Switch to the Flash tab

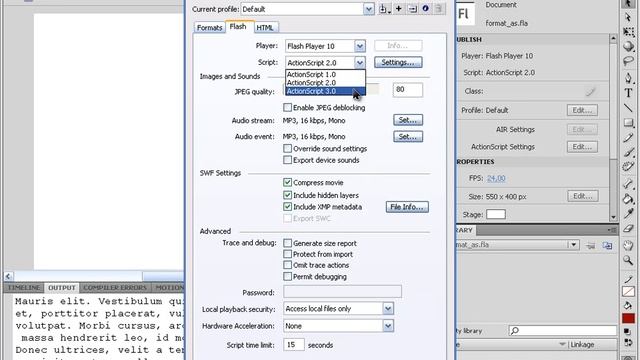(x=238, y=27)
